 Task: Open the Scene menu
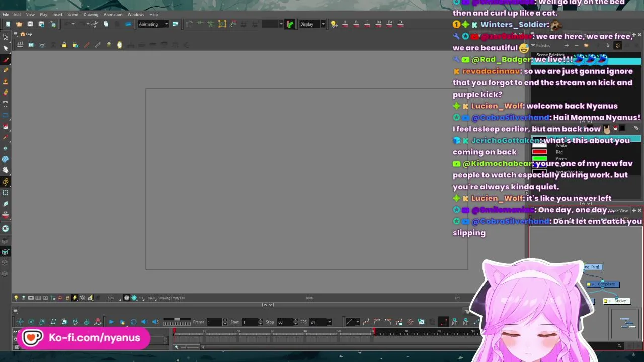[72, 14]
